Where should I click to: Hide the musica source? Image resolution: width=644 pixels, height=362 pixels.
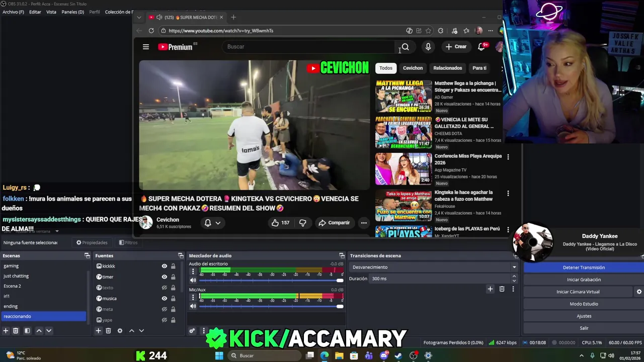(x=164, y=299)
